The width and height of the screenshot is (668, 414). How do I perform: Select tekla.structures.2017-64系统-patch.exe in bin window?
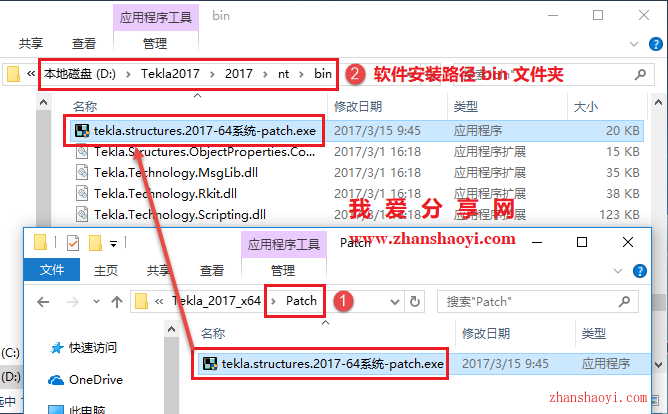(357, 131)
